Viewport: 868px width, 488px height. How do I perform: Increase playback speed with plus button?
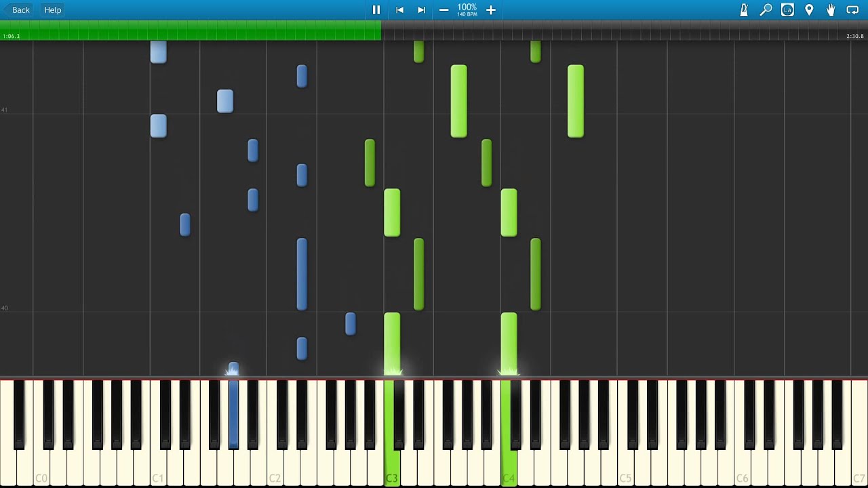[491, 9]
